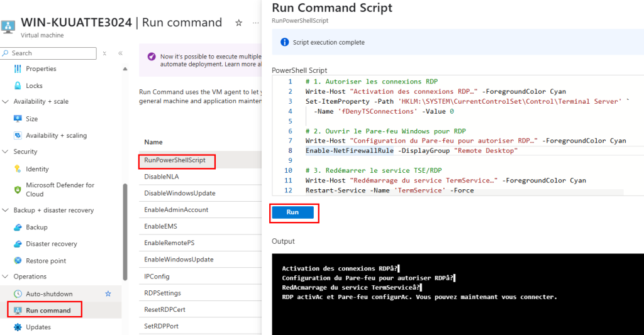Click the sidebar vertical scrollbar thumb
This screenshot has width=644, height=335.
[125, 232]
